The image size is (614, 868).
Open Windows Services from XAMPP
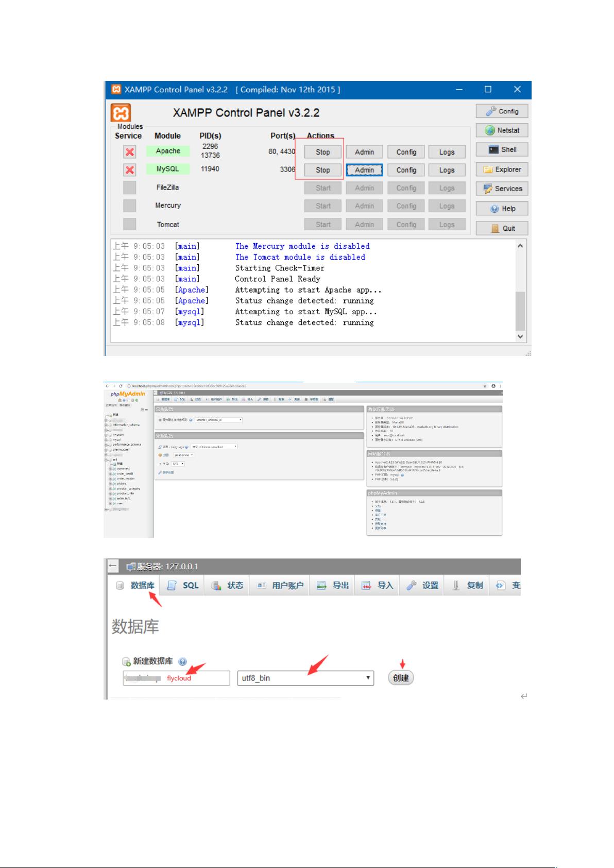[502, 189]
